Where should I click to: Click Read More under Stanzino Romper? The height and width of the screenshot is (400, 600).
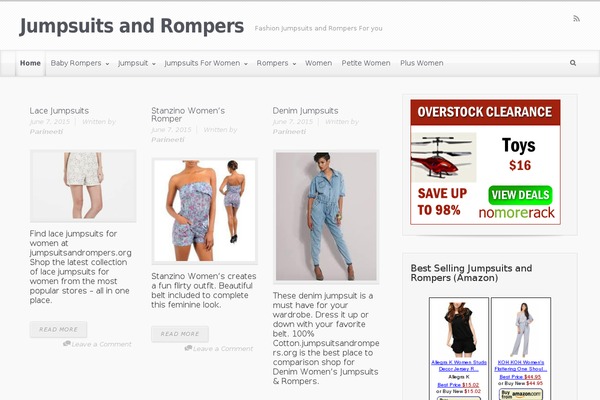[x=180, y=334]
